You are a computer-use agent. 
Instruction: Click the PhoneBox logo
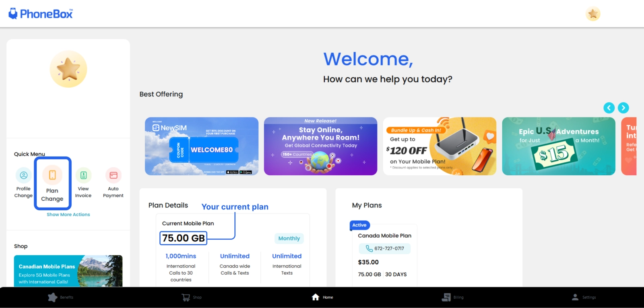[x=41, y=14]
